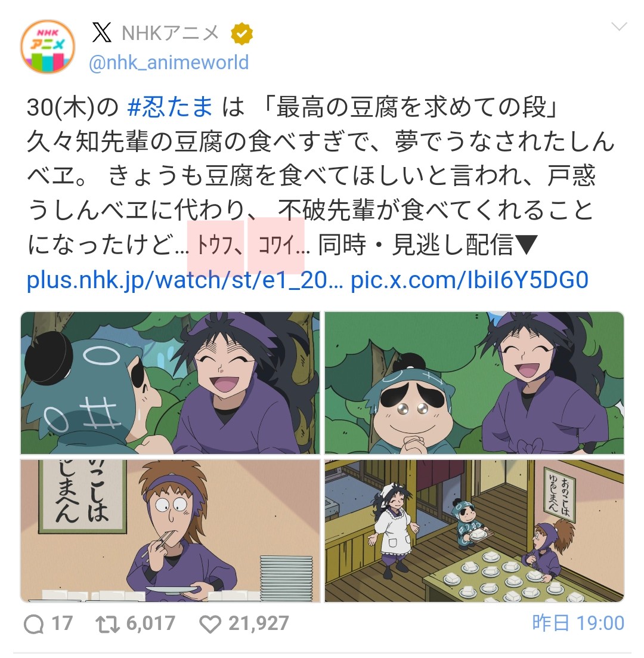Click the highlighted トウフ text
The height and width of the screenshot is (658, 644).
pyautogui.click(x=216, y=245)
